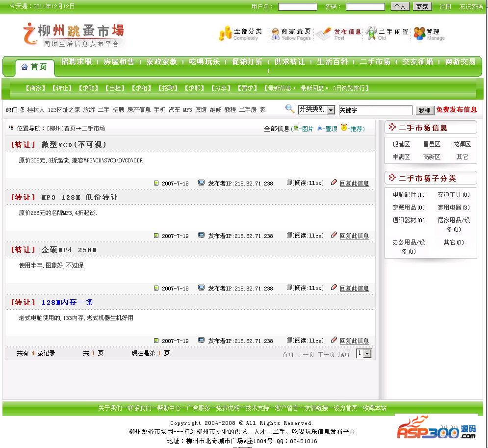The height and width of the screenshot is (448, 488).
Task: Open footer link 关于我们
Action: [110, 408]
